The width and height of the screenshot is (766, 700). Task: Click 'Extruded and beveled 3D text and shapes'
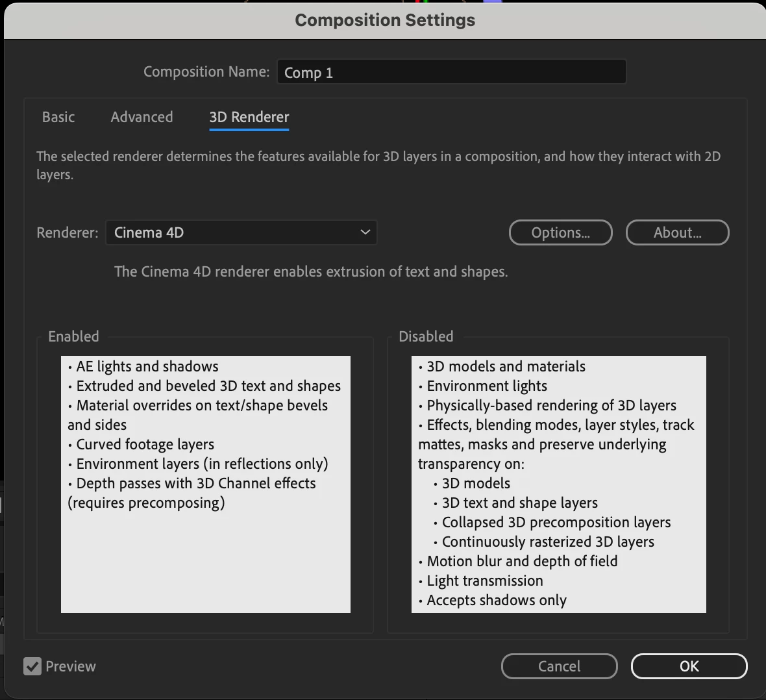pos(208,386)
